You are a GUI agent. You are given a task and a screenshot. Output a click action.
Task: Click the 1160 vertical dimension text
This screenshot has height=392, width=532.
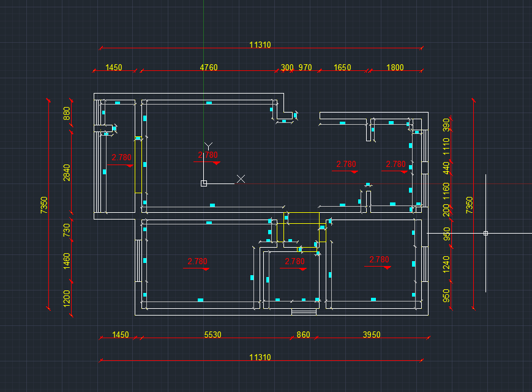click(446, 190)
